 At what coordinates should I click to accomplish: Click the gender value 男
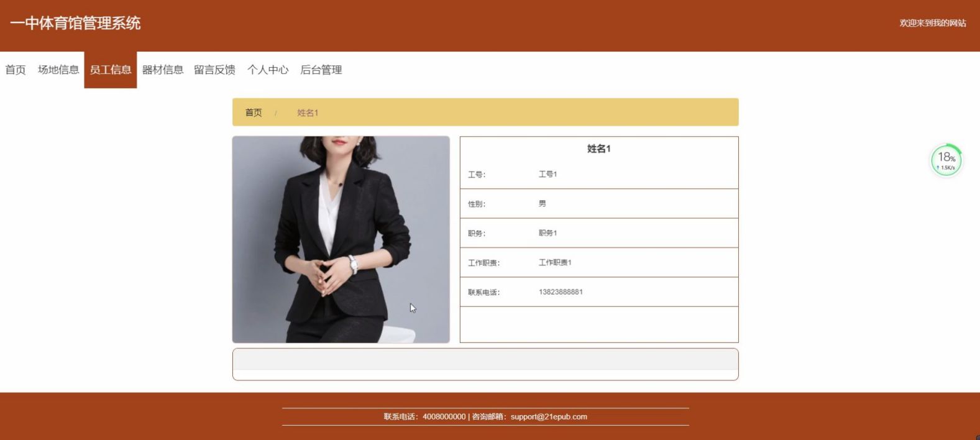coord(543,203)
